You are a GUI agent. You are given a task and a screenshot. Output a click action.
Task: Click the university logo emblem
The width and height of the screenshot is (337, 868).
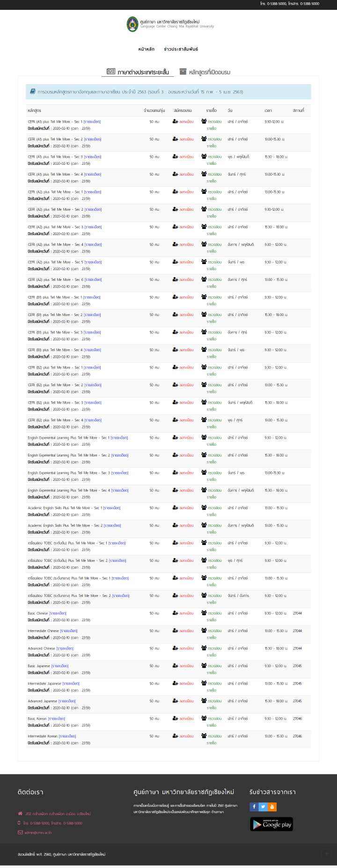tap(132, 24)
